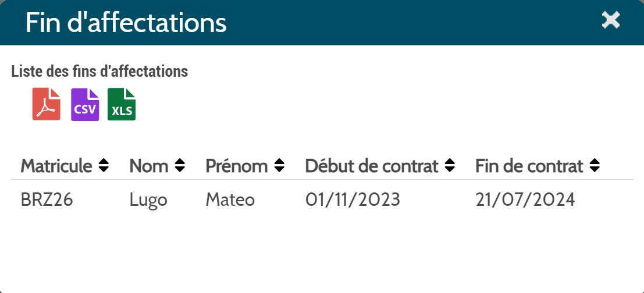644x293 pixels.
Task: Export the list to XLS spreadsheet
Action: coord(122,104)
